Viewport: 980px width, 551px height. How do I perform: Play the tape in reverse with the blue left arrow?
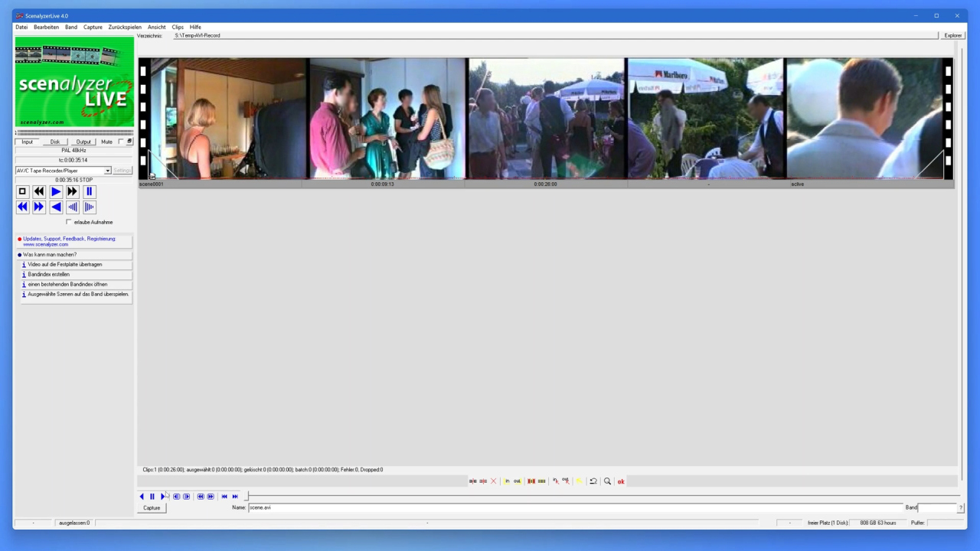(x=56, y=207)
